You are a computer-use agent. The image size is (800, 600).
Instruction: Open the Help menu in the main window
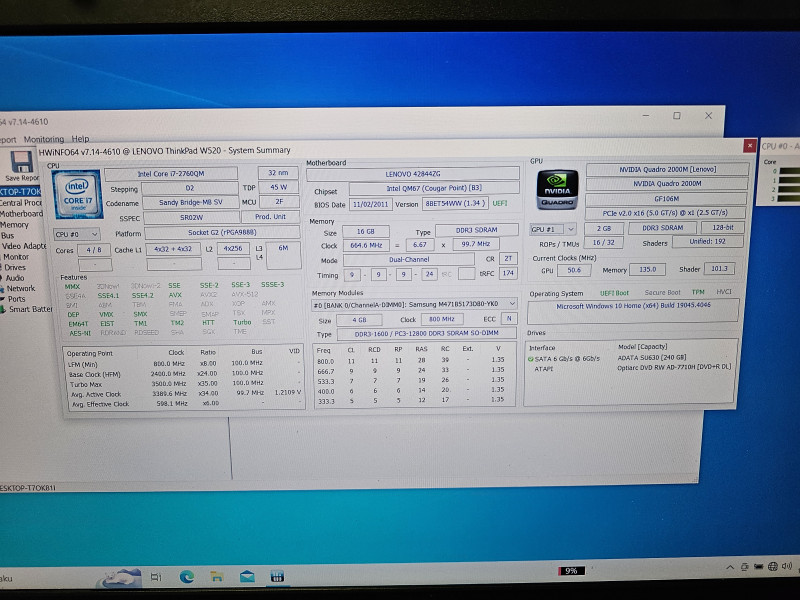80,139
